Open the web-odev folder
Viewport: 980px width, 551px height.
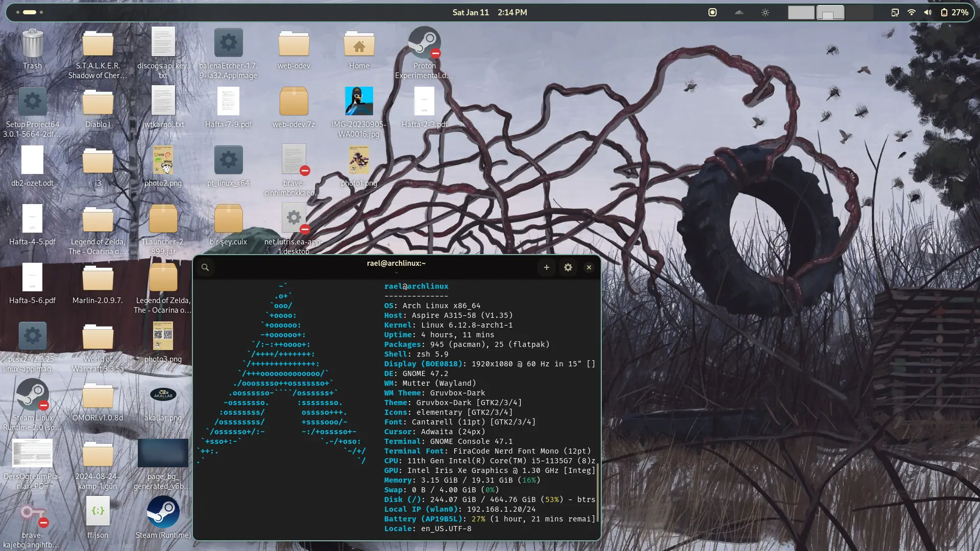coord(294,43)
